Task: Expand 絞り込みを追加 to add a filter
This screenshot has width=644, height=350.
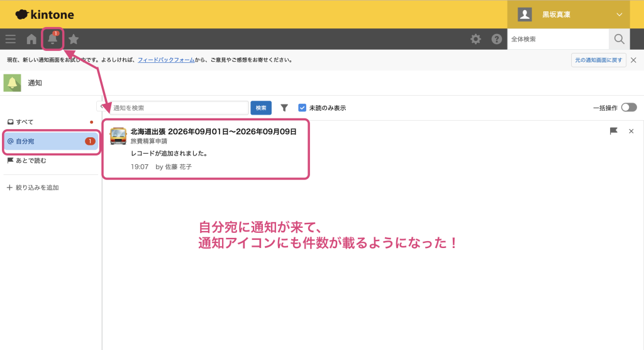Action: 33,188
